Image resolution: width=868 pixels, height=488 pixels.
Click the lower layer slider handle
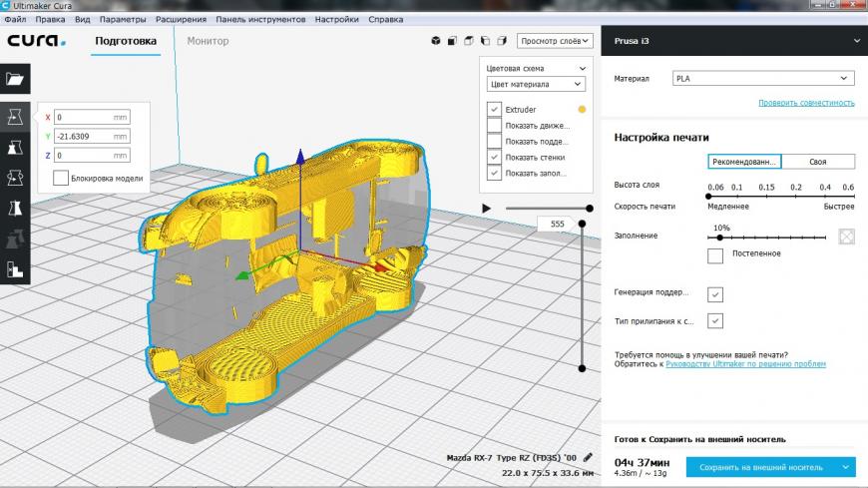[582, 368]
